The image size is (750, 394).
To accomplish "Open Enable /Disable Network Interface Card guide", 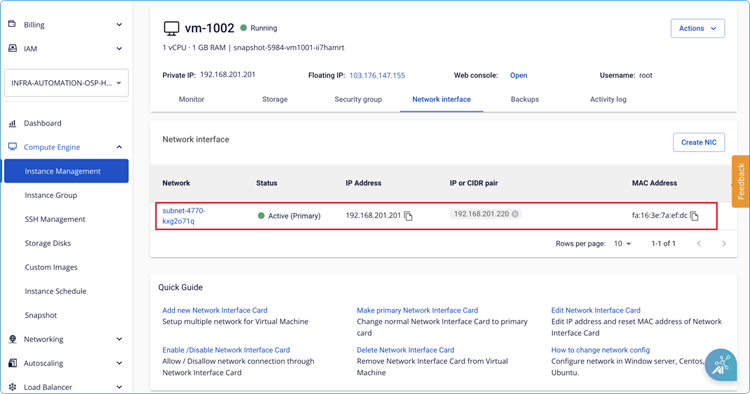I will pyautogui.click(x=226, y=350).
